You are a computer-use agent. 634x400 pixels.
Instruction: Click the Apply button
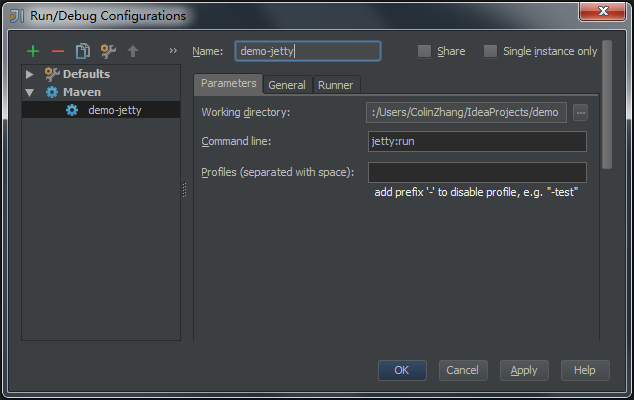(524, 370)
